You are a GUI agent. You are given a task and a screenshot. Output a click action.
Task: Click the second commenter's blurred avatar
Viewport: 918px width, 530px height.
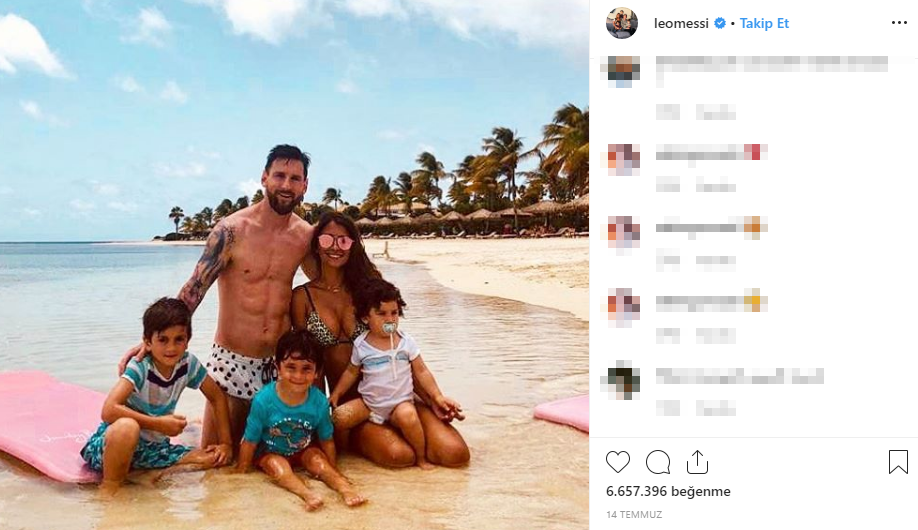(x=623, y=158)
